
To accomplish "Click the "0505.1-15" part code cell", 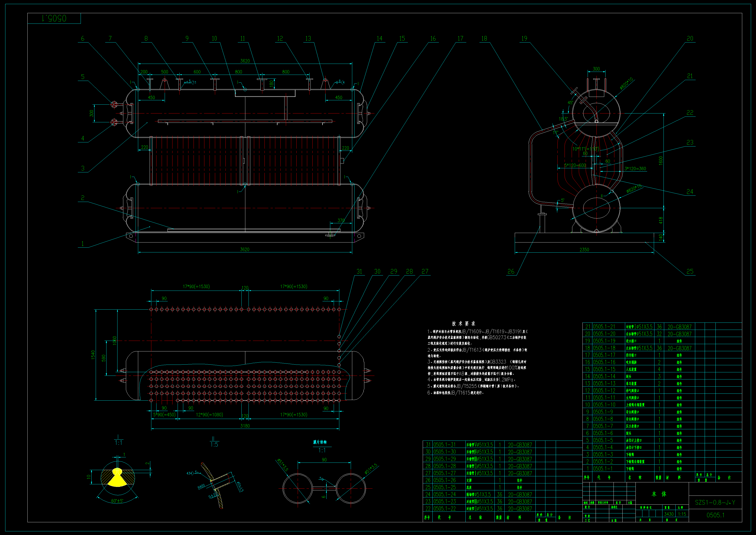I will (x=604, y=369).
